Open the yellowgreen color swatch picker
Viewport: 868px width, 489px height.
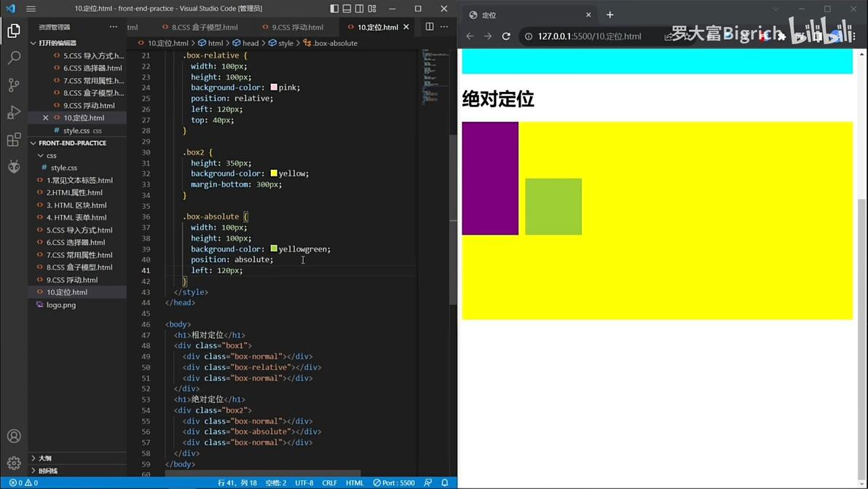(274, 249)
